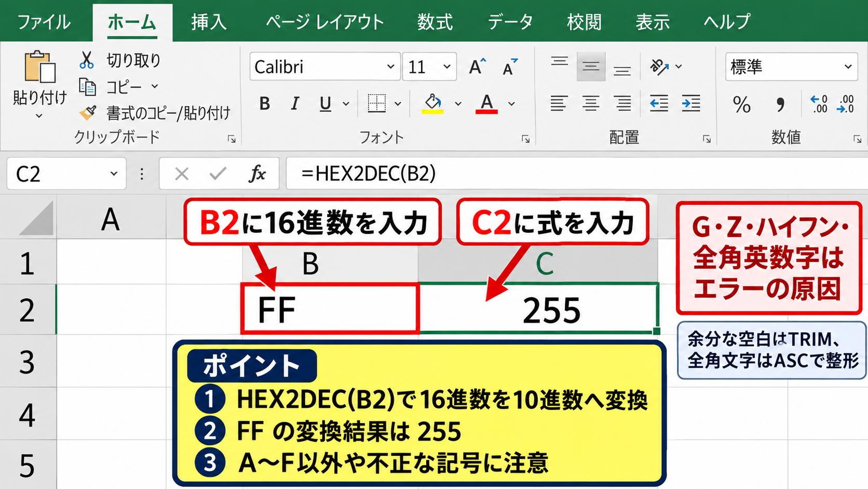Click the Cut (切り取り) scissors icon
Image resolution: width=868 pixels, height=489 pixels.
click(x=87, y=60)
